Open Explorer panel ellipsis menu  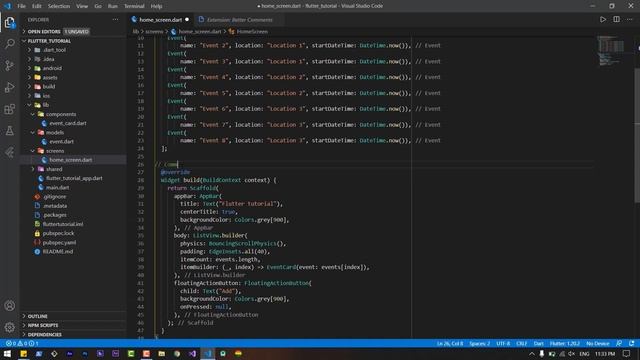[x=116, y=20]
